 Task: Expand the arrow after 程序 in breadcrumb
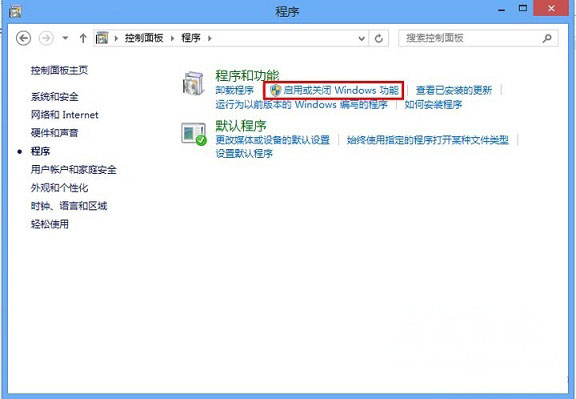tap(209, 38)
